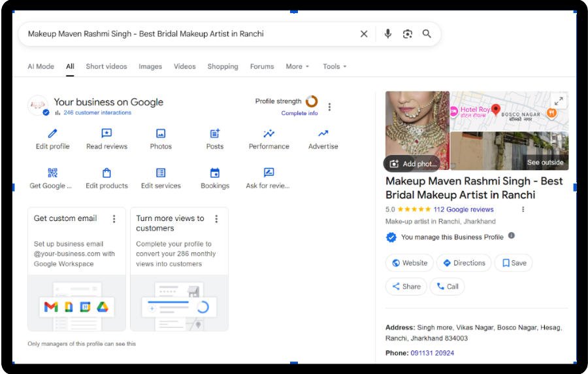Clear search text with X icon

click(x=364, y=34)
